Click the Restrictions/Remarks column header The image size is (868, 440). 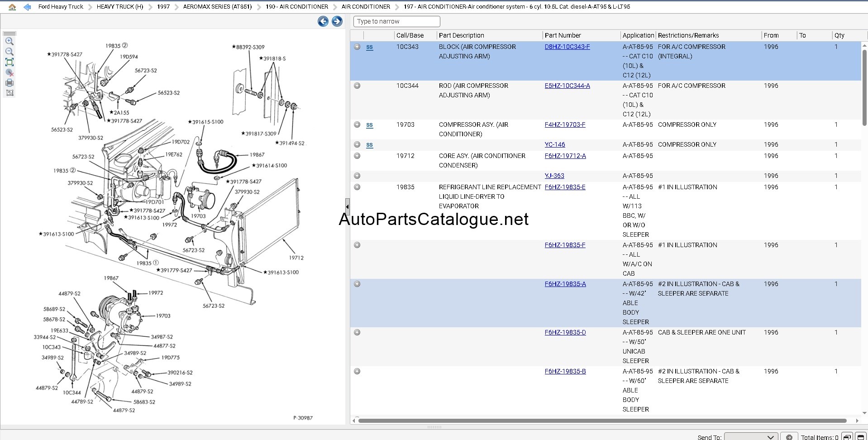pyautogui.click(x=688, y=35)
